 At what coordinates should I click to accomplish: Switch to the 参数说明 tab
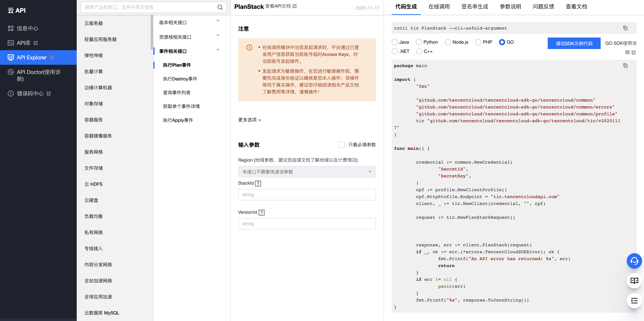click(x=510, y=7)
